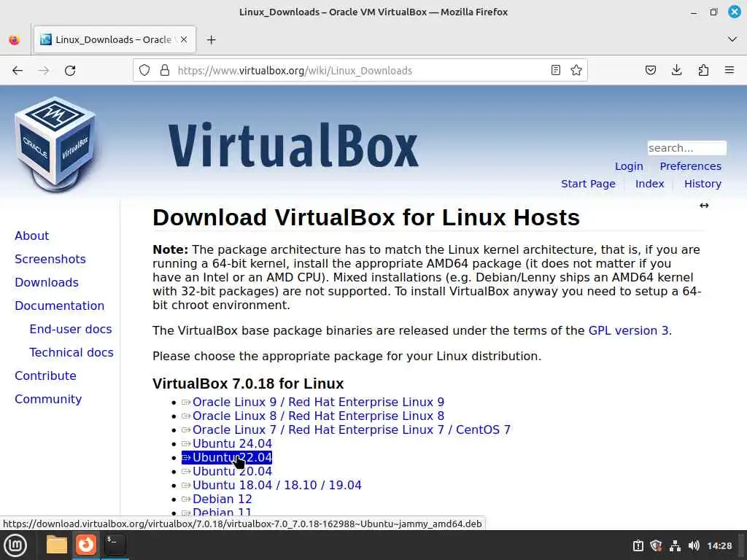Reload the page with the refresh icon

70,71
